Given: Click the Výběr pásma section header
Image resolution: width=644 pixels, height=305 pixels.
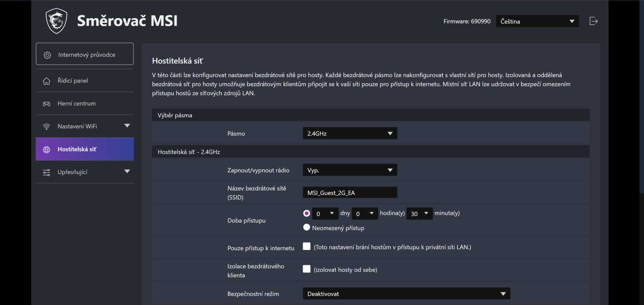Looking at the screenshot, I should (371, 115).
